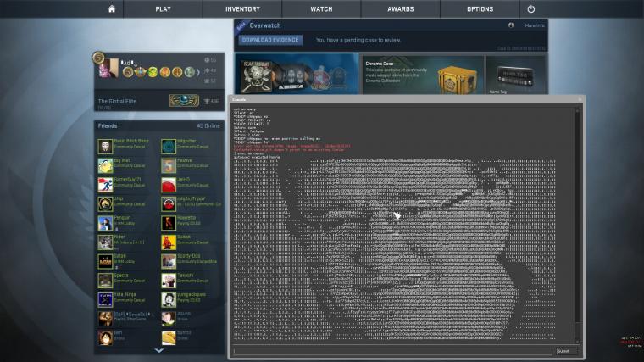The width and height of the screenshot is (644, 362).
Task: Select friend bdgruber avatar
Action: tap(169, 147)
